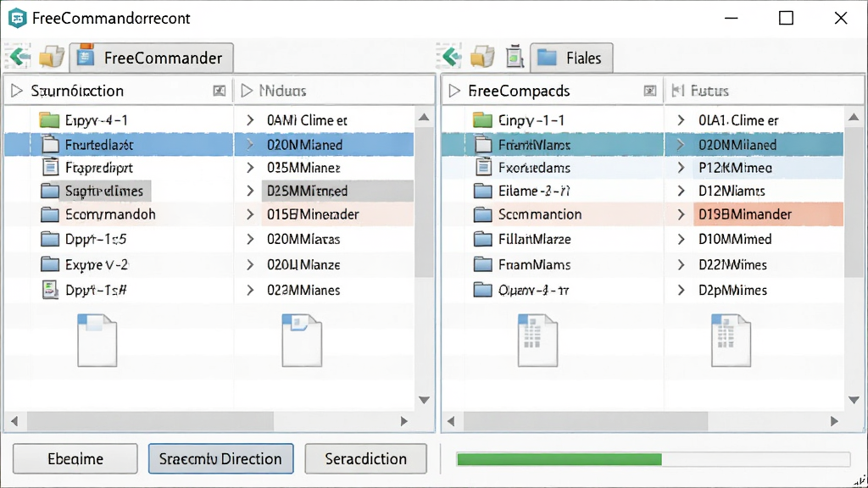Viewport: 868px width, 488px height.
Task: Click the Dppt-1s5 folder icon
Action: click(x=50, y=239)
